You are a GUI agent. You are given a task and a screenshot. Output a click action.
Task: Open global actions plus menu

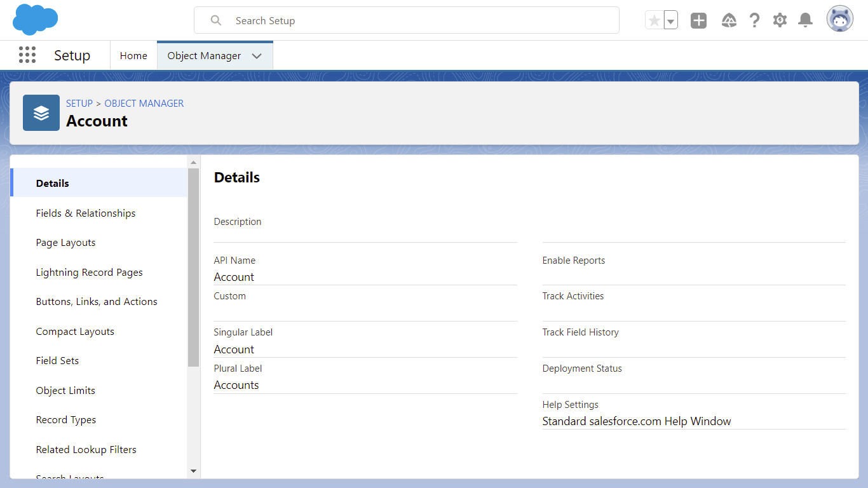[x=698, y=20]
